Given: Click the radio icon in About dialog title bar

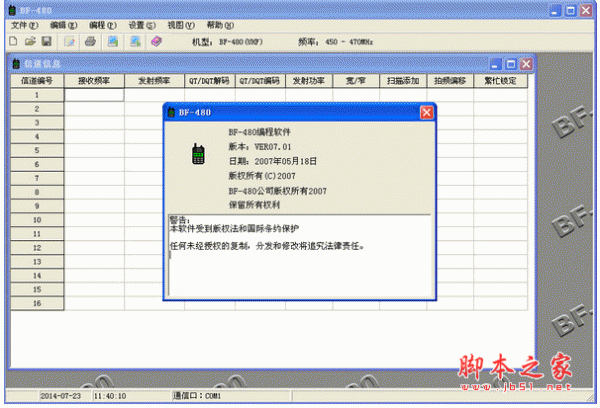Looking at the screenshot, I should tap(171, 112).
